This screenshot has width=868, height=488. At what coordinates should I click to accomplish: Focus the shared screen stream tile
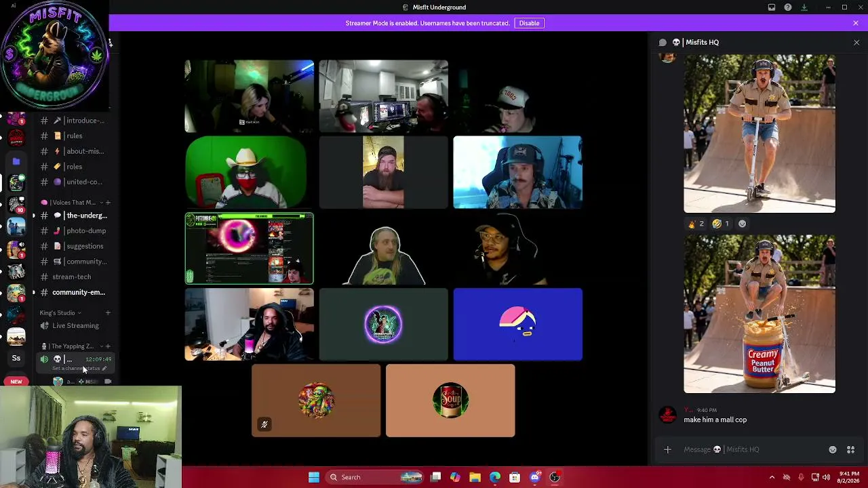coord(249,248)
